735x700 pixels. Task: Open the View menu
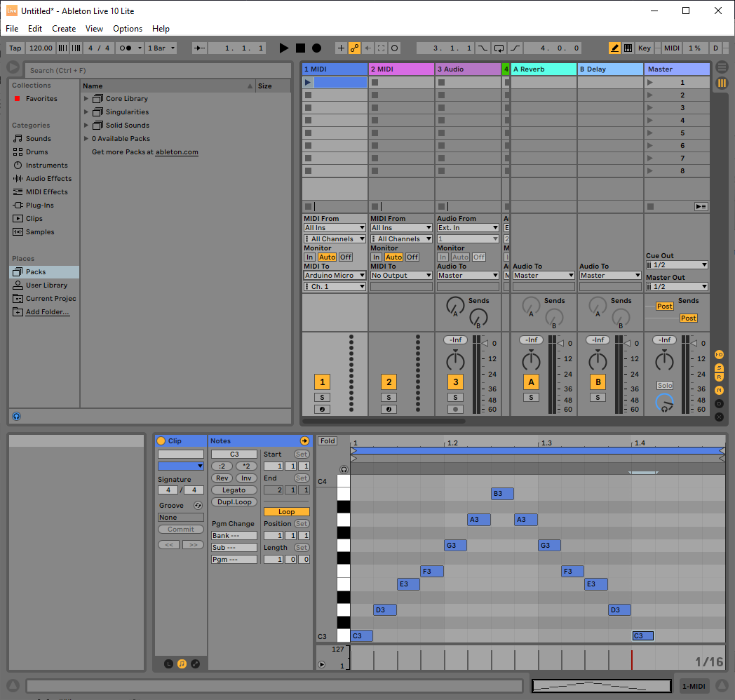94,29
